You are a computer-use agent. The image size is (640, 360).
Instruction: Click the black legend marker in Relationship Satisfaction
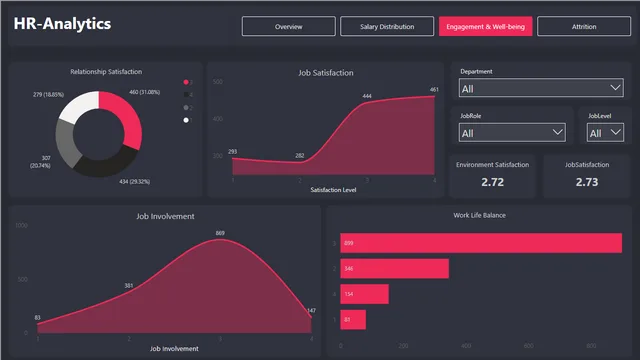[x=186, y=95]
